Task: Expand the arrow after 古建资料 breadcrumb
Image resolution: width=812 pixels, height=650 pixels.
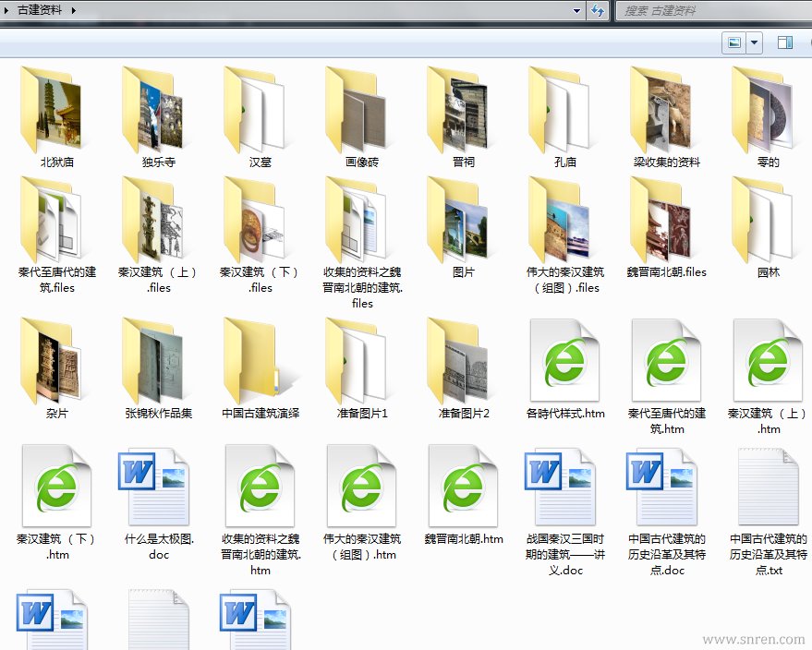Action: click(74, 10)
